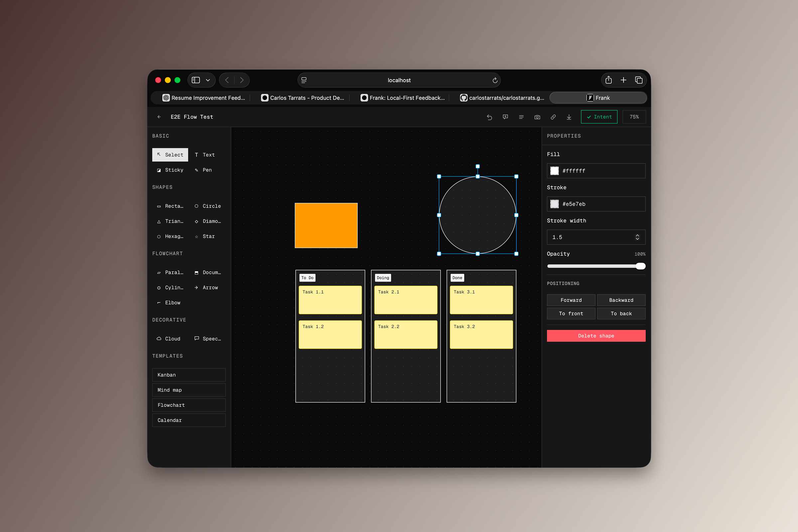Click the To front button

tap(571, 314)
